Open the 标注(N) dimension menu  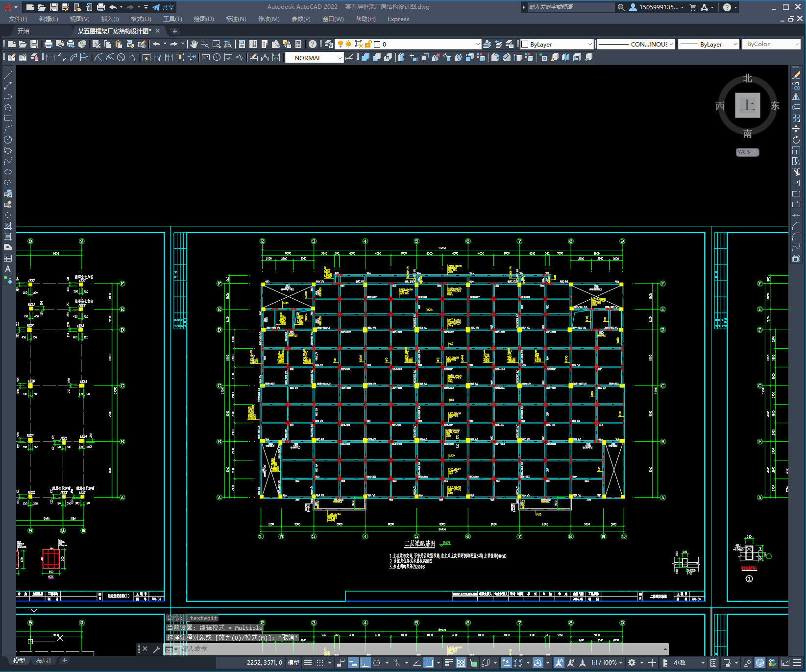coord(236,19)
